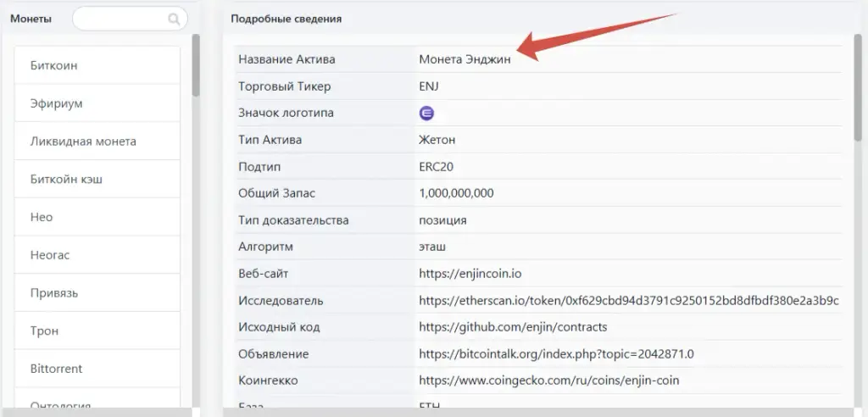The height and width of the screenshot is (417, 868).
Task: Click the Исследователь label
Action: [281, 301]
